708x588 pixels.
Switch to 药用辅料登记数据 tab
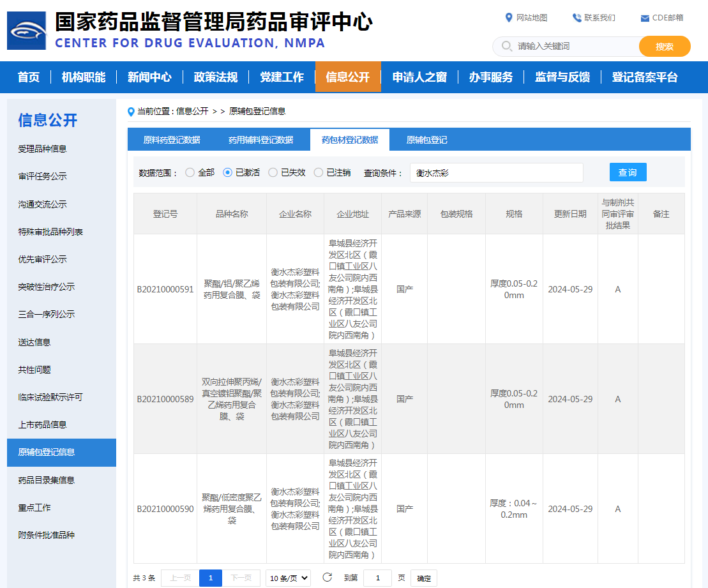260,140
